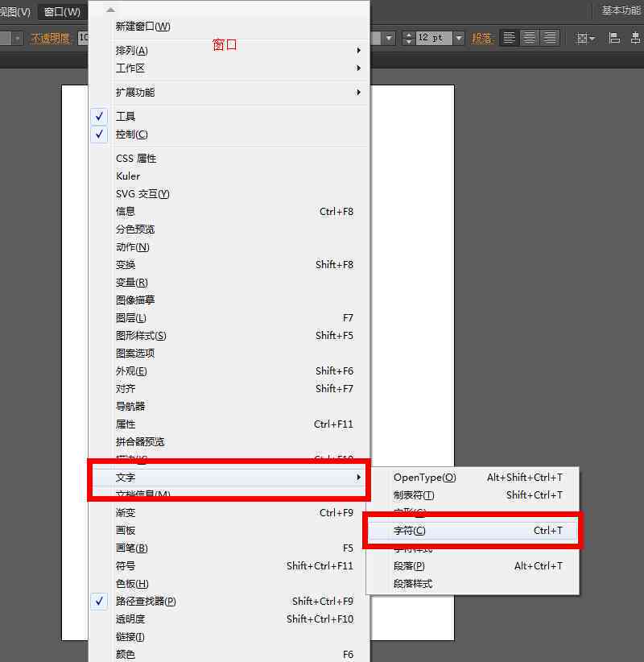
Task: Select the 链接(I) menu entry
Action: coord(229,637)
